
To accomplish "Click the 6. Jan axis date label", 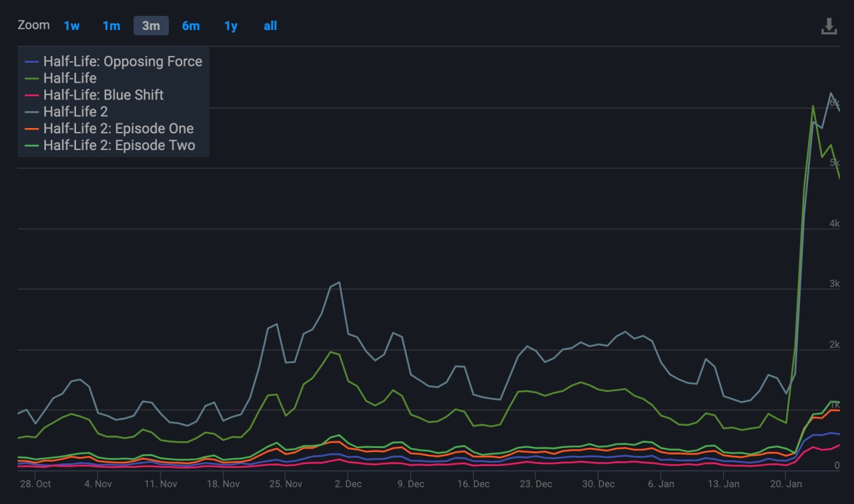I will tap(661, 484).
